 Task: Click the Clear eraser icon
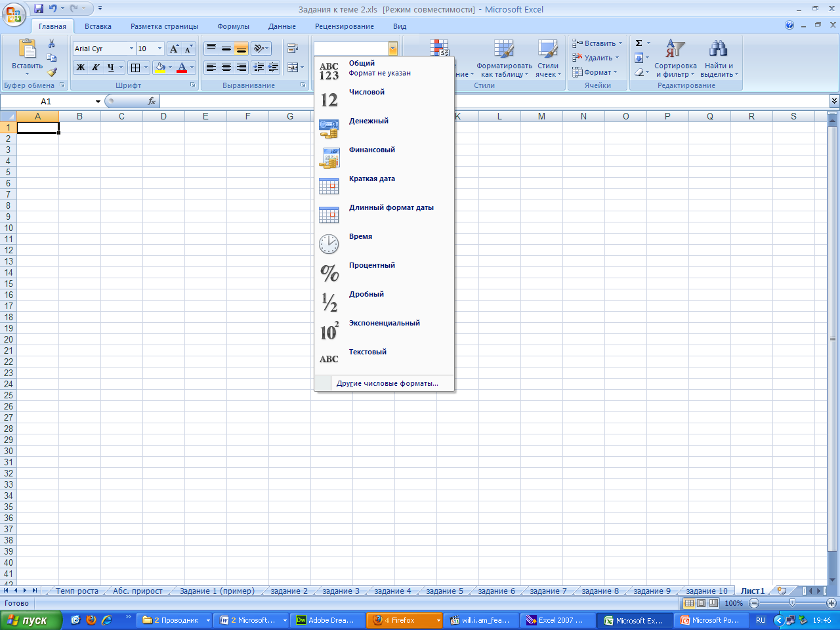pos(639,72)
